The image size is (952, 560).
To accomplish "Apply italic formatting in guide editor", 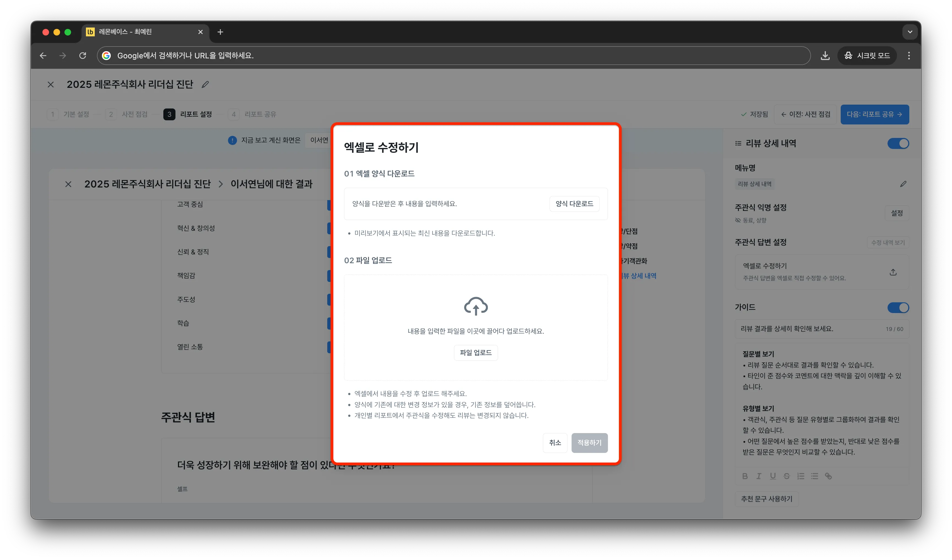I will click(759, 476).
